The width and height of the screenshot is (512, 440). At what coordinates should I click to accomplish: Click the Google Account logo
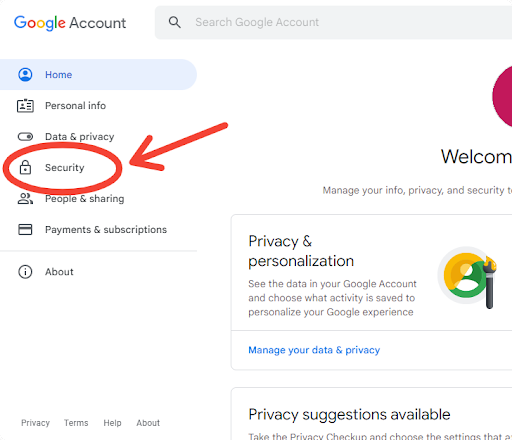tap(70, 23)
